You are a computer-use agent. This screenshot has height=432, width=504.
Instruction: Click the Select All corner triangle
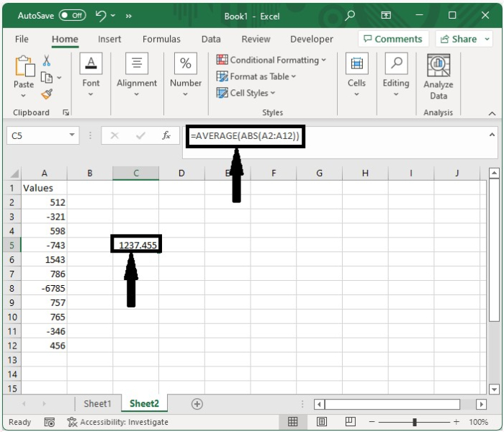point(14,174)
